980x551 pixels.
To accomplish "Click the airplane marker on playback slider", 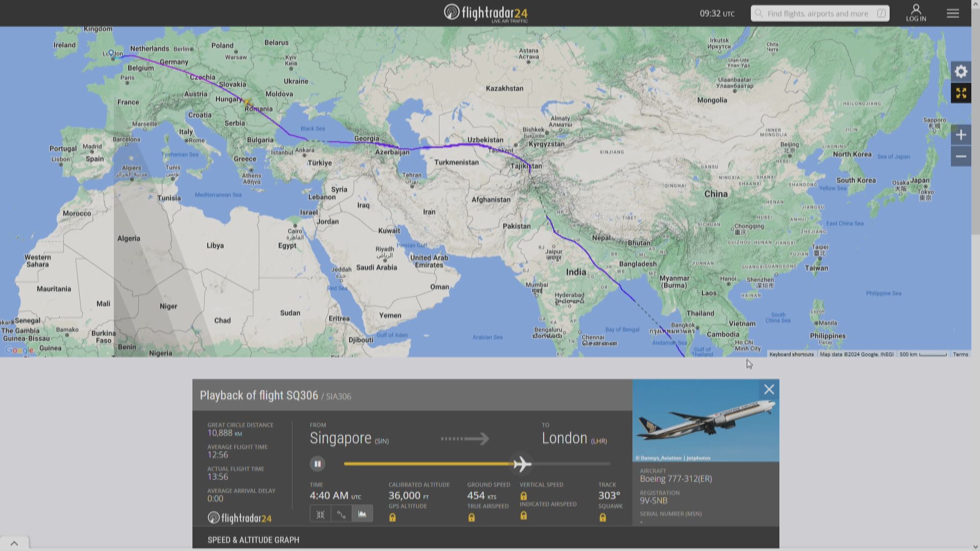I will tap(522, 464).
